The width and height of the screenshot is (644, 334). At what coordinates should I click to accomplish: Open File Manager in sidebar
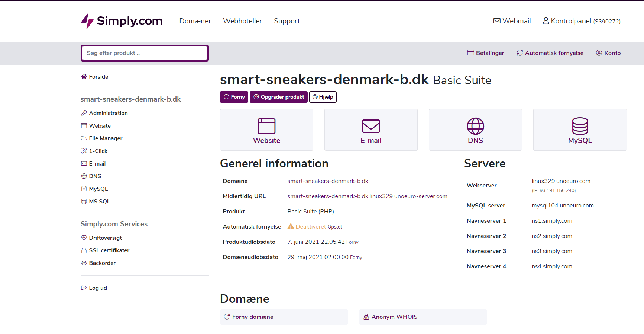[102, 138]
